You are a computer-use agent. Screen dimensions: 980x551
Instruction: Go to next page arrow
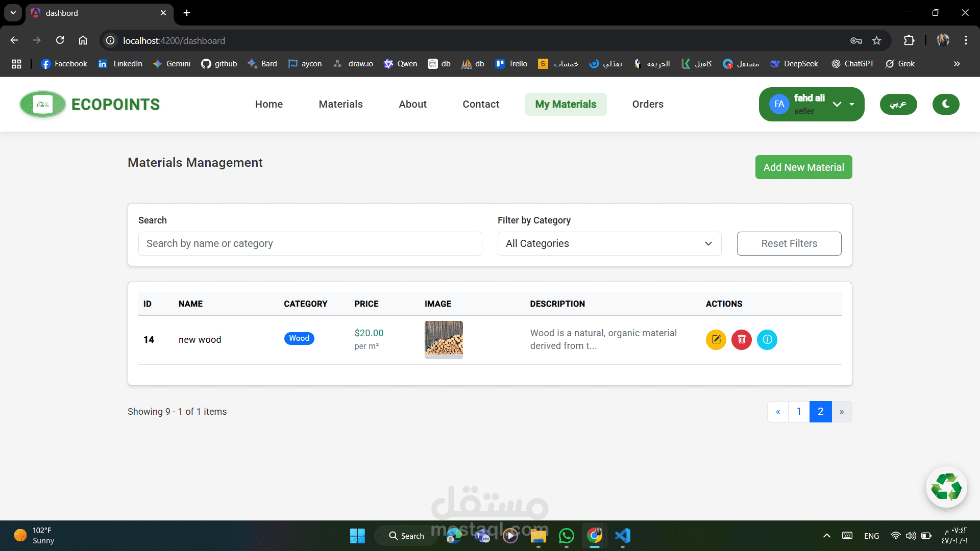tap(842, 412)
